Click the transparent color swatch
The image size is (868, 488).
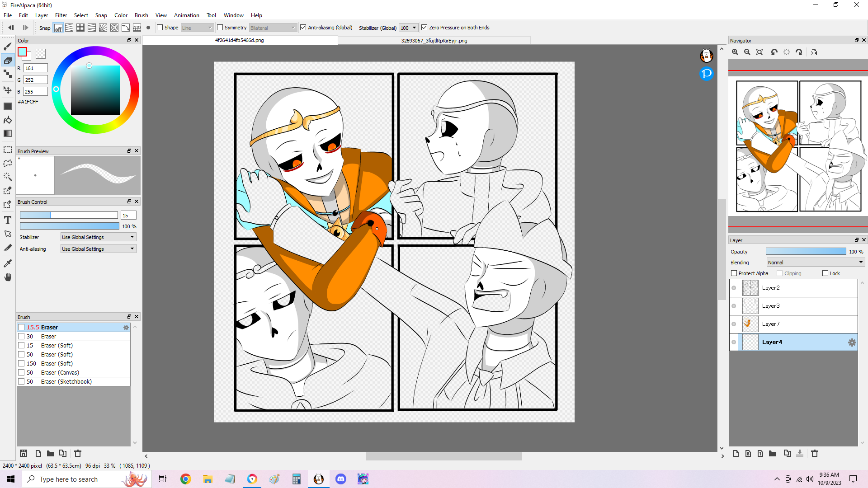(41, 54)
